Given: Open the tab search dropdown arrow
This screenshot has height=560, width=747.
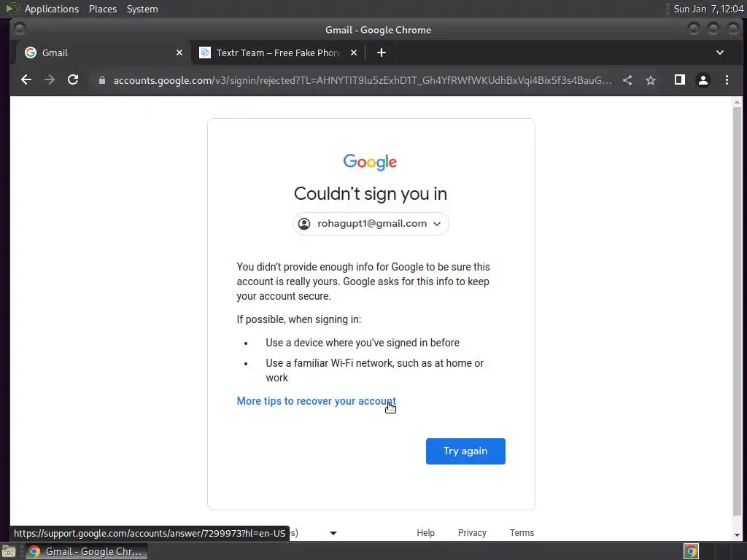Looking at the screenshot, I should 720,52.
